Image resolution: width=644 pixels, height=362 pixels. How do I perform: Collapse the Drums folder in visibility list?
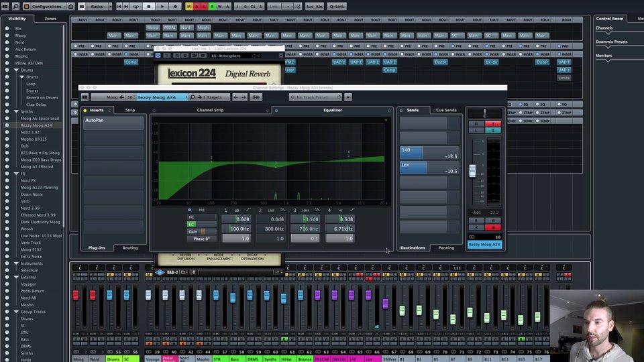(16, 70)
